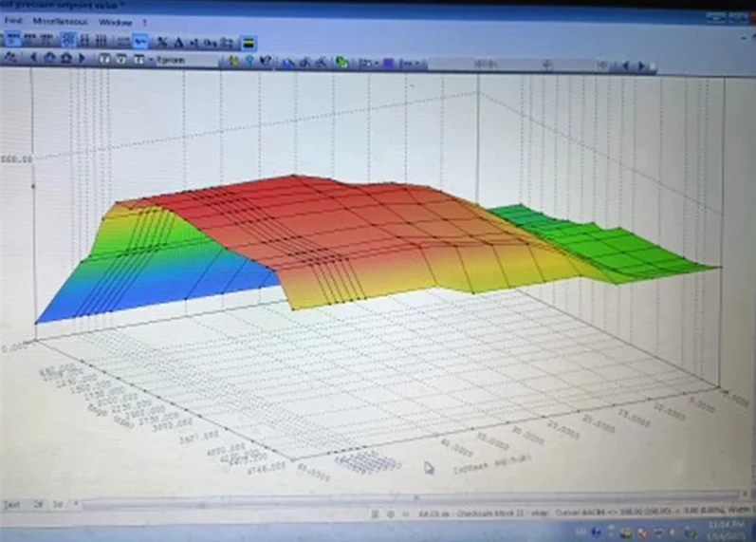Open the Find menu
The width and height of the screenshot is (756, 542).
[x=13, y=21]
